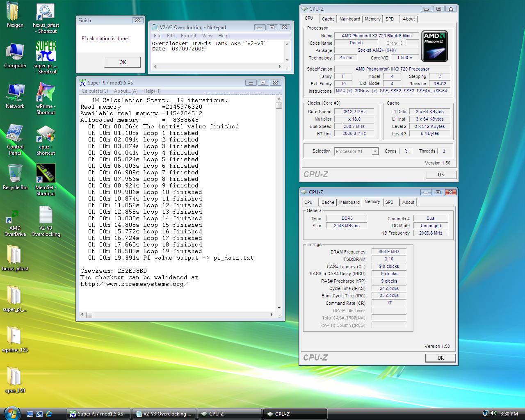
Task: Click Switch between windows quick launch icon
Action: click(39, 414)
